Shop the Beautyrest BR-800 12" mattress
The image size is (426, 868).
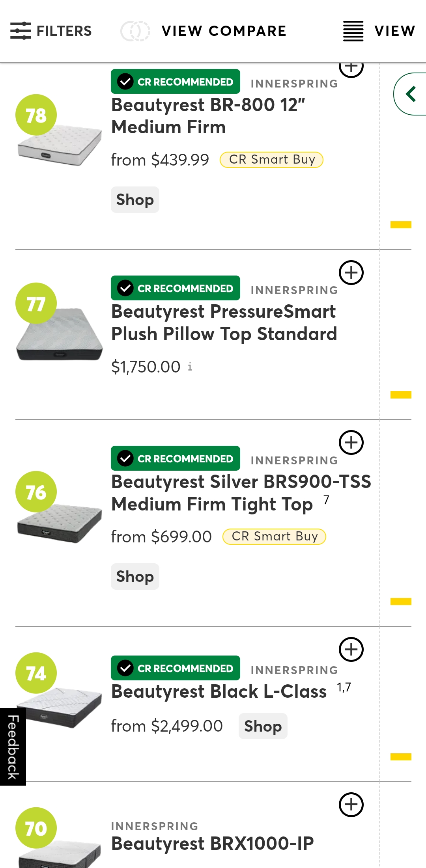tap(135, 200)
